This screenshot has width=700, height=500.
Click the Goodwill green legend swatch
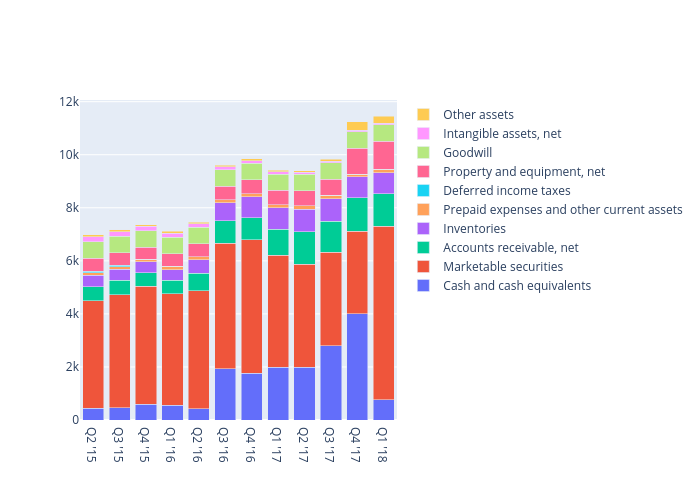pyautogui.click(x=424, y=153)
